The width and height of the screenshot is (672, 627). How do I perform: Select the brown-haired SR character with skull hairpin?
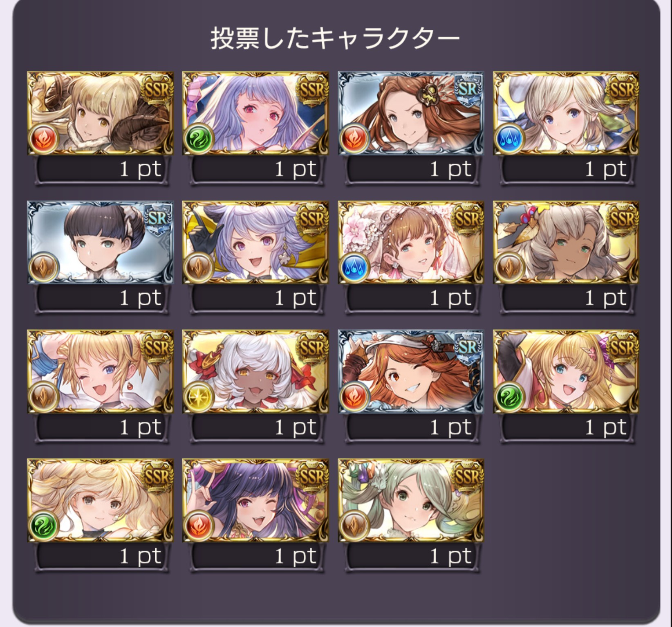[x=410, y=113]
